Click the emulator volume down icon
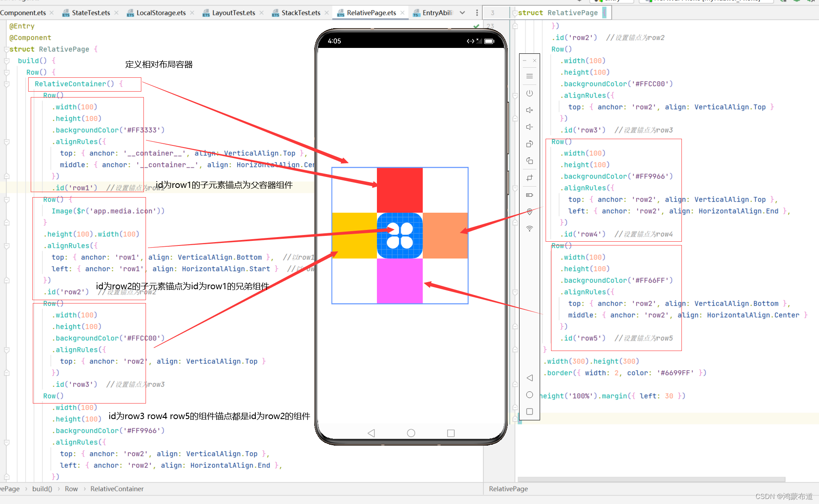Screen dimensions: 819x504 pyautogui.click(x=530, y=127)
